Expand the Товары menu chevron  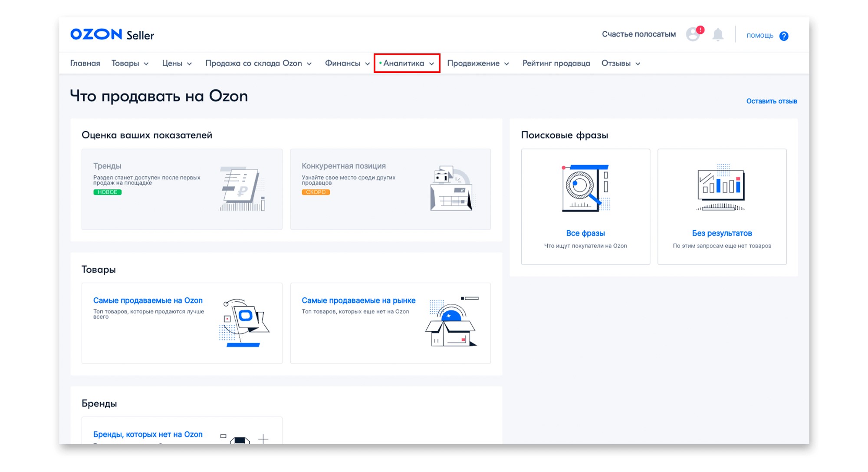pos(146,64)
